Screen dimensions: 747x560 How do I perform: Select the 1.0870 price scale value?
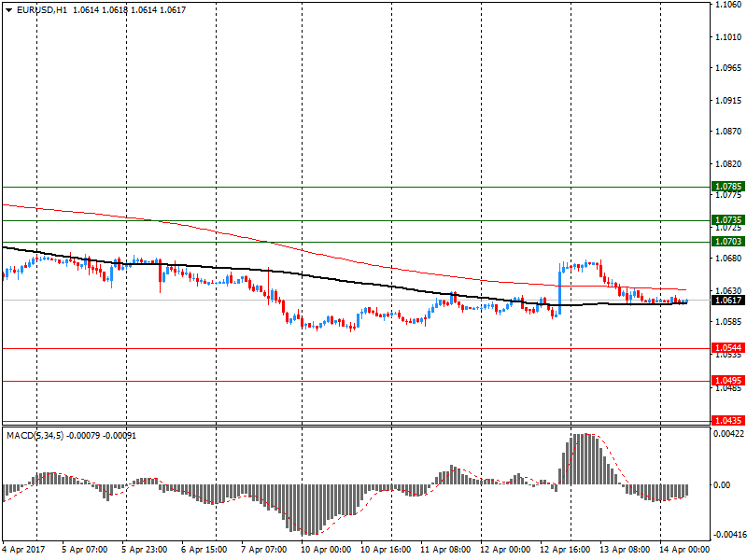coord(728,131)
